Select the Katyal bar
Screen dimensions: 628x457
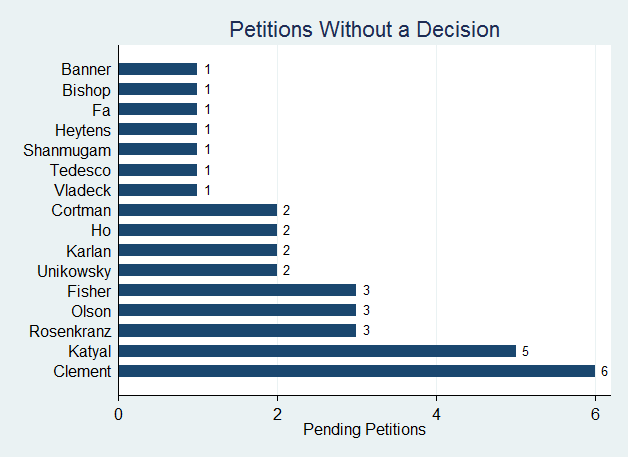(x=317, y=351)
